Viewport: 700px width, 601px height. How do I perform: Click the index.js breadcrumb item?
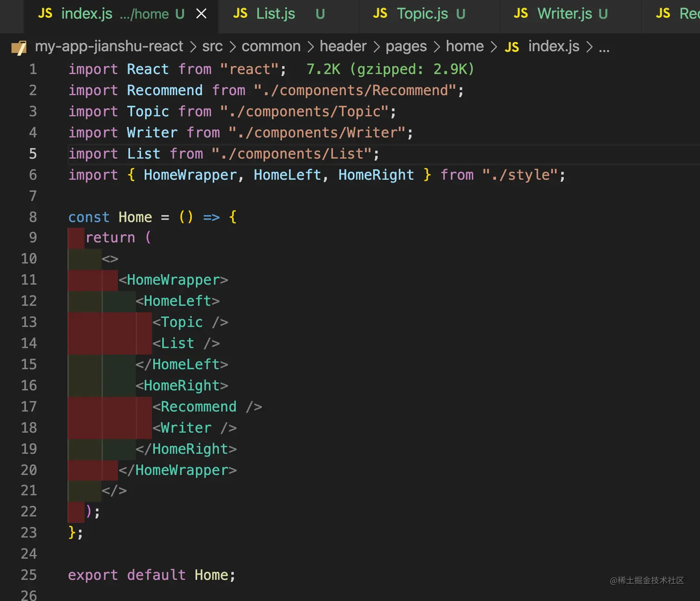tap(554, 46)
